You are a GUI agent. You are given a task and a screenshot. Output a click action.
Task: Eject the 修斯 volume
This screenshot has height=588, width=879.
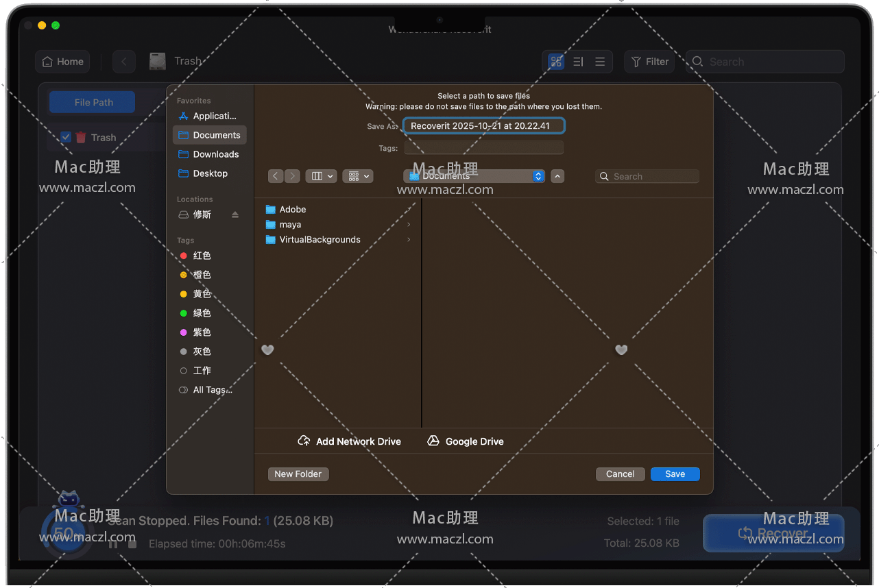click(235, 215)
